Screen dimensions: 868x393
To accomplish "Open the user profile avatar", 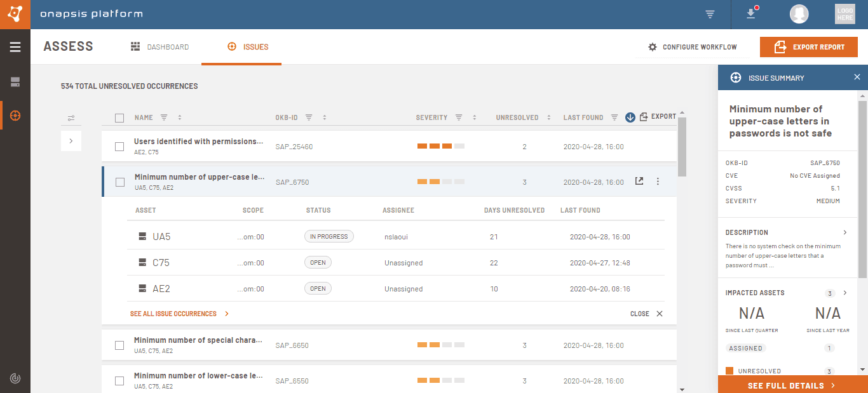I will 799,14.
